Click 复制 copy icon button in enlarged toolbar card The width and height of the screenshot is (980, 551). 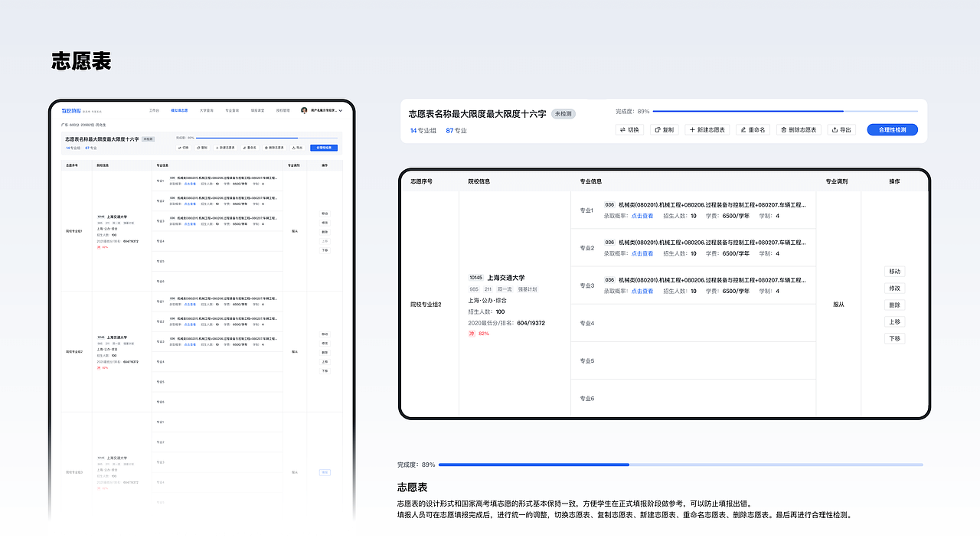click(x=665, y=130)
